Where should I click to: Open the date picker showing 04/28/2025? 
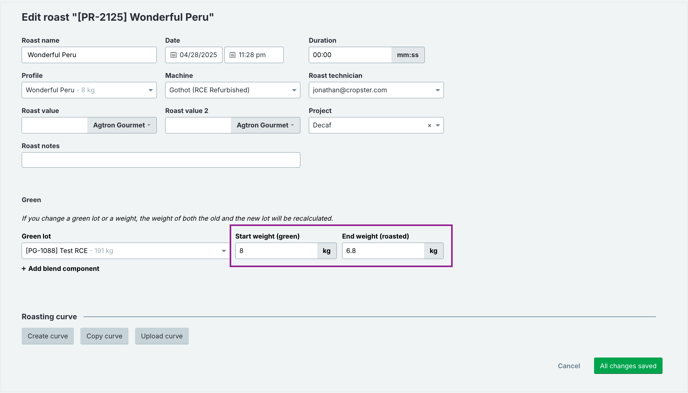click(194, 55)
